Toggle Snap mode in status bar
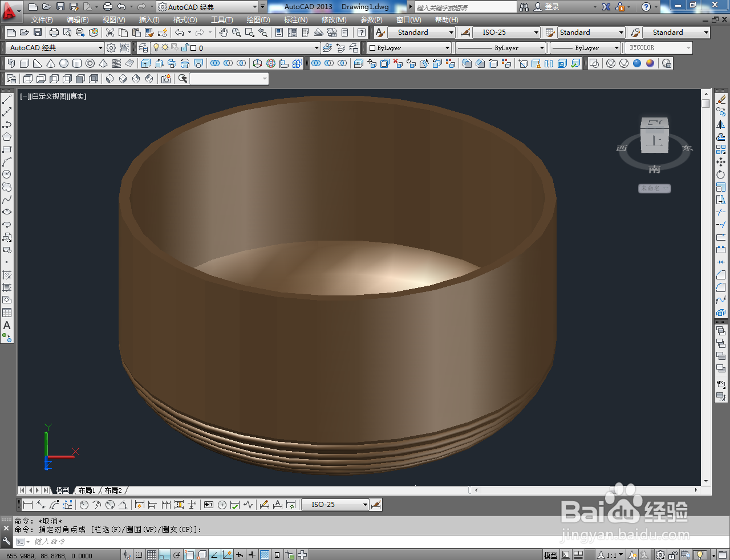Image resolution: width=730 pixels, height=560 pixels. pos(139,555)
